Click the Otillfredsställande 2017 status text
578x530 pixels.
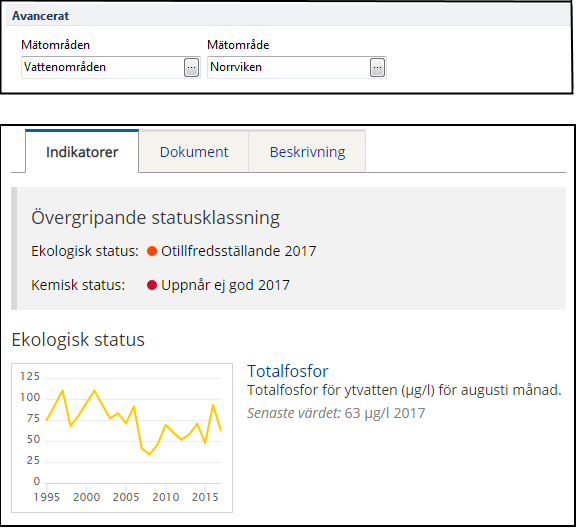point(238,251)
